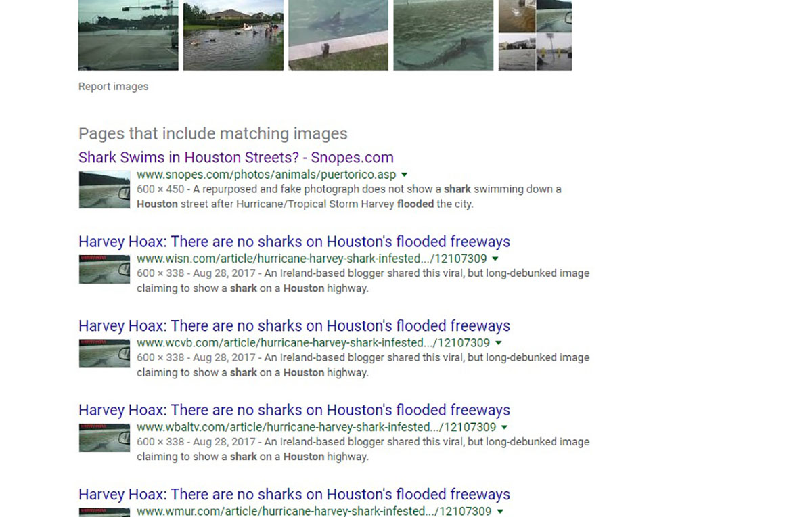812x517 pixels.
Task: Click the wisn.com result thumbnail image
Action: coord(104,269)
